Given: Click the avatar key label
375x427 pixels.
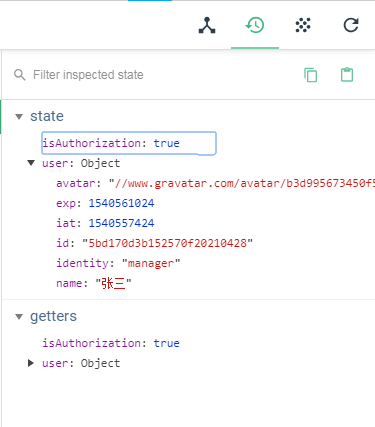Looking at the screenshot, I should [x=76, y=183].
